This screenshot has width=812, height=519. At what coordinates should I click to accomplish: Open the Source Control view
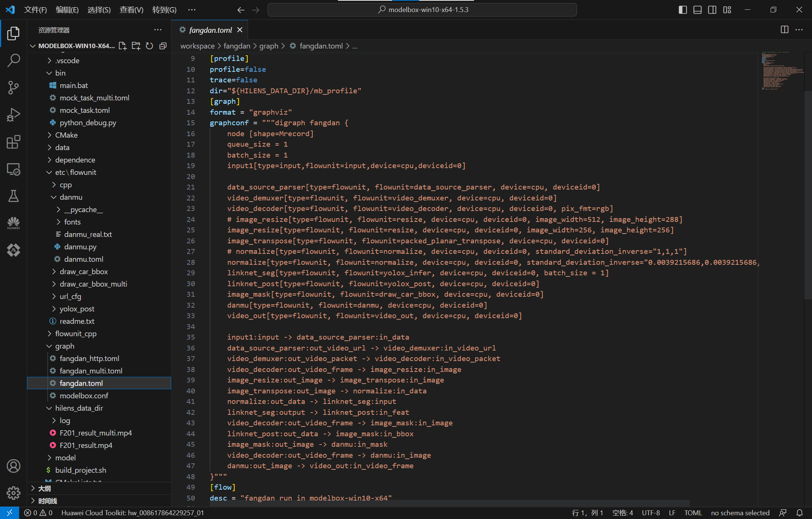(14, 87)
